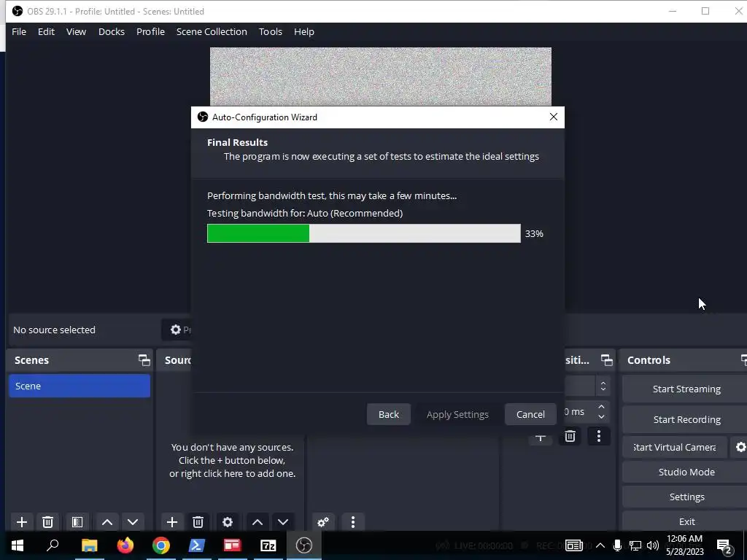This screenshot has height=560, width=747.
Task: Add a new scene with the plus icon
Action: click(22, 522)
